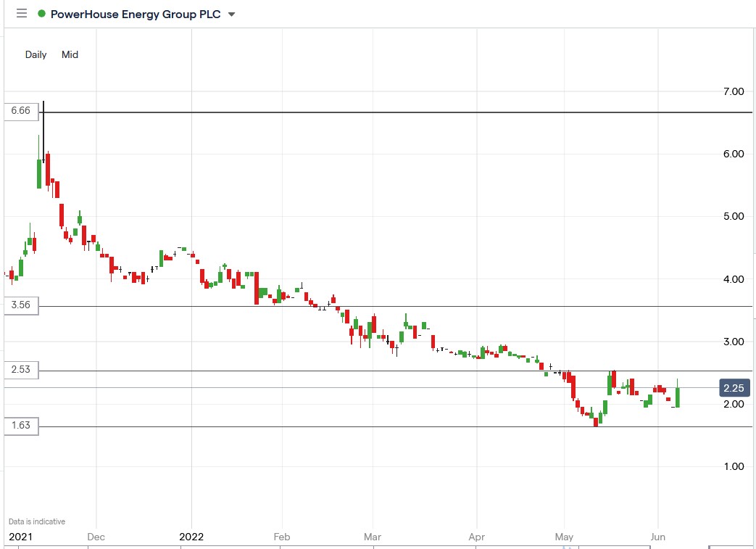Viewport: 756px width, 549px height.
Task: Open the chart interval chooser via Daily label
Action: [x=35, y=54]
